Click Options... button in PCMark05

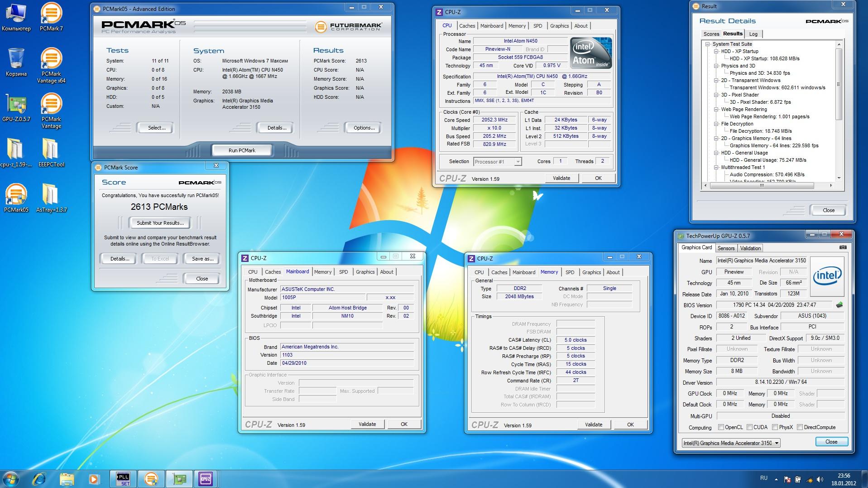[x=364, y=128]
